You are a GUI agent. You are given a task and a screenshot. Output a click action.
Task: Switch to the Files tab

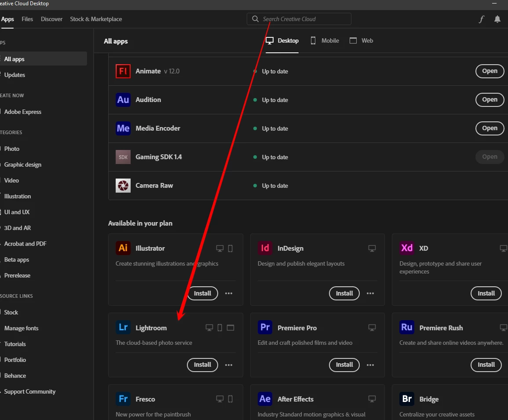(27, 19)
